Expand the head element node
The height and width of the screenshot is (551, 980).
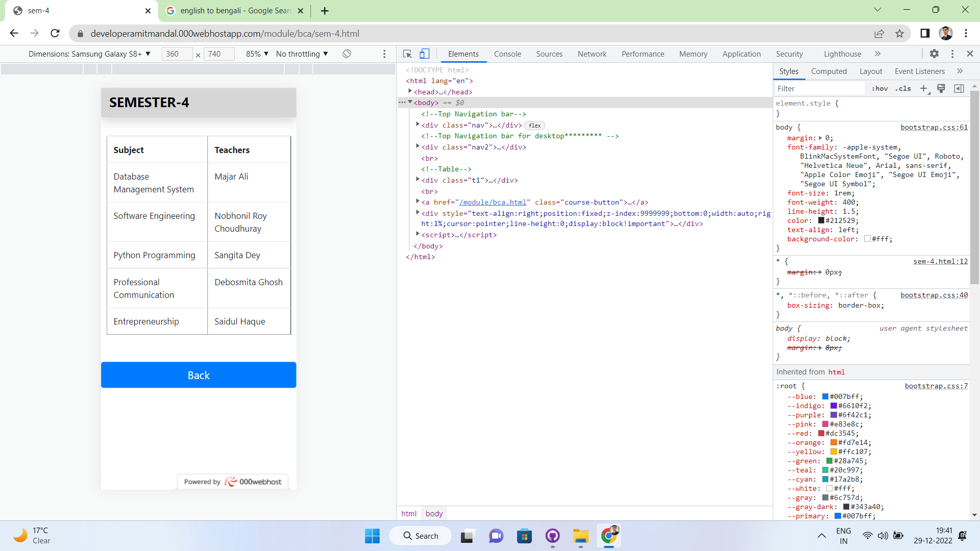(x=410, y=91)
